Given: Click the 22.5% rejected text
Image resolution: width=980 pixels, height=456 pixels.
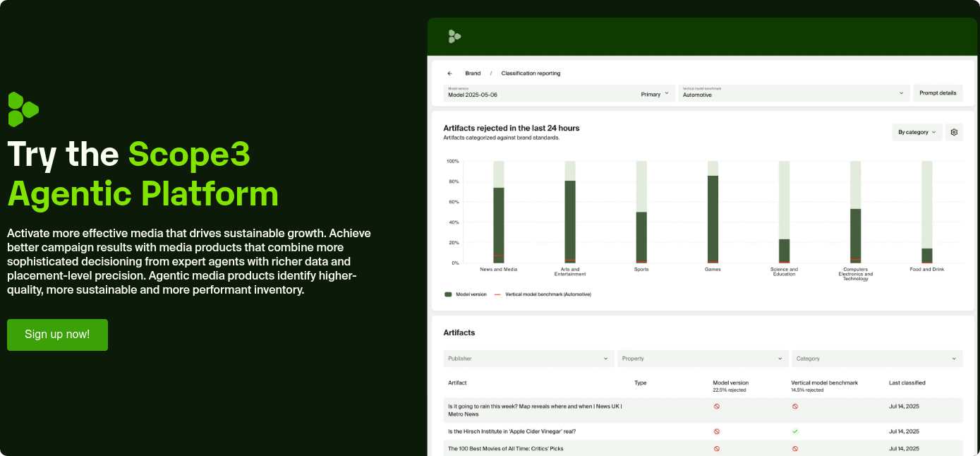Looking at the screenshot, I should pyautogui.click(x=730, y=390).
